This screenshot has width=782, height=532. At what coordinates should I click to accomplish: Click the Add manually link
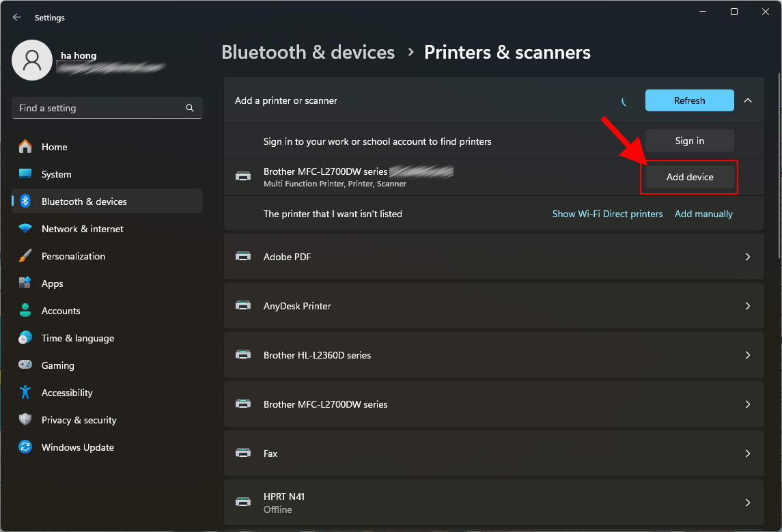click(x=703, y=214)
